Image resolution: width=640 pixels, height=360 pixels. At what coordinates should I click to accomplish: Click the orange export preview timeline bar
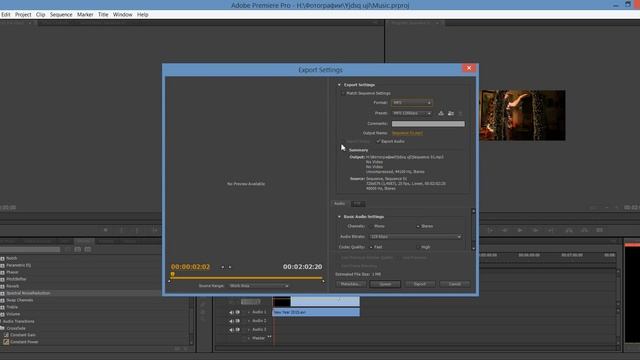(247, 278)
